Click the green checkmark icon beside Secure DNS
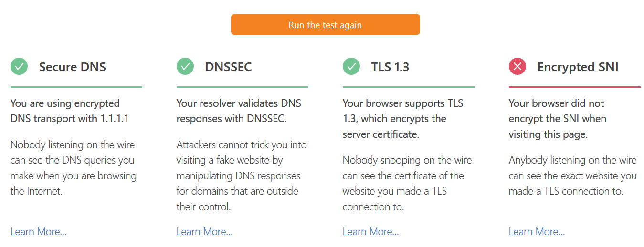This screenshot has height=247, width=644. coord(19,67)
